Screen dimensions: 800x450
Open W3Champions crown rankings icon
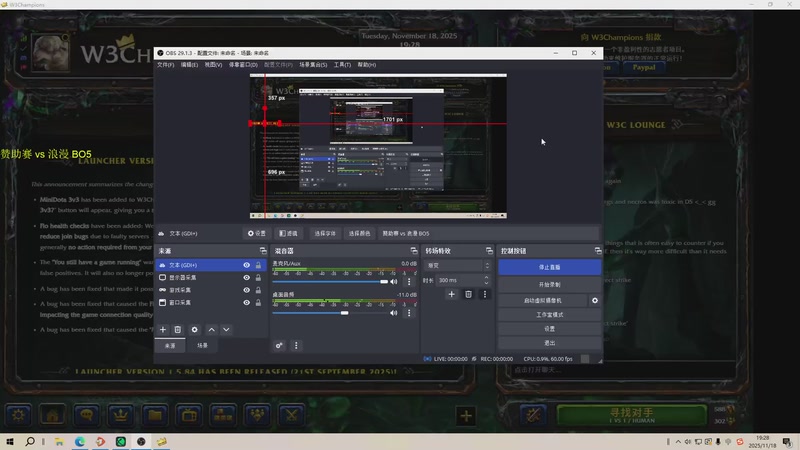tap(121, 415)
